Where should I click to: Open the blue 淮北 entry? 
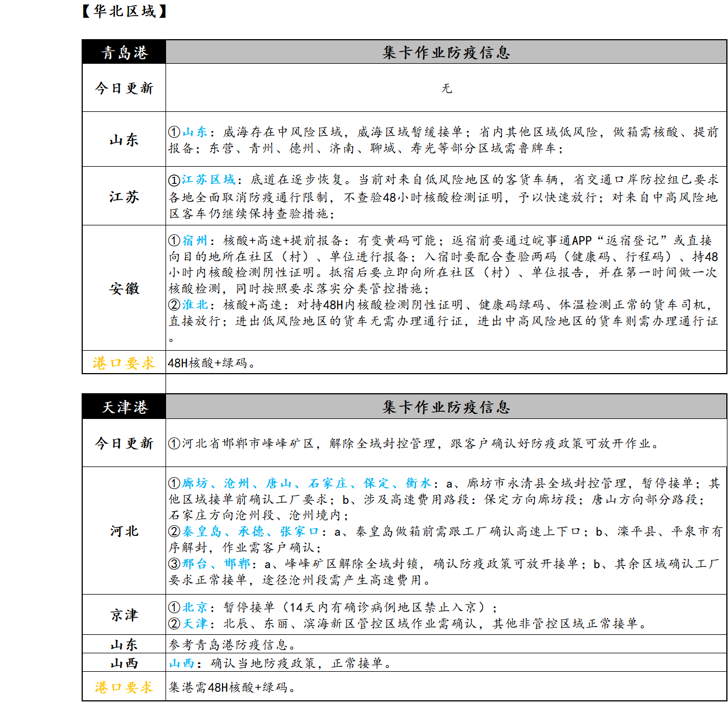coord(195,305)
